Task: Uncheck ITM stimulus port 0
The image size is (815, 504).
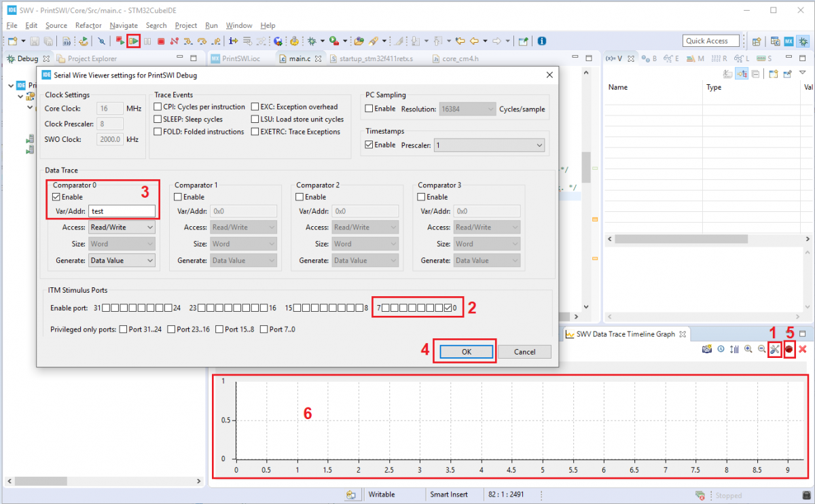Action: tap(448, 308)
